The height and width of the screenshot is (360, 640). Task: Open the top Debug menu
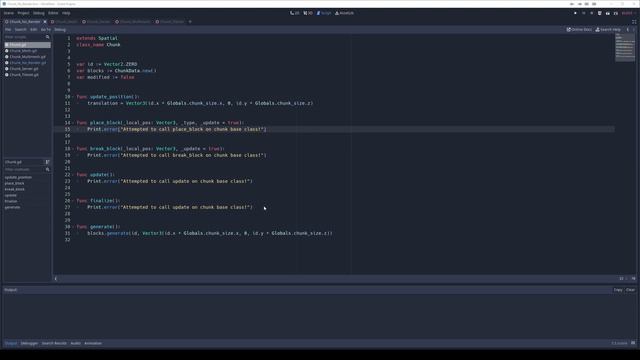point(39,13)
